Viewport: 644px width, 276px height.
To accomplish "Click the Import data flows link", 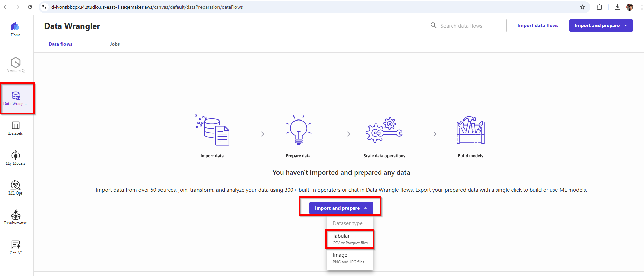I will pos(538,25).
